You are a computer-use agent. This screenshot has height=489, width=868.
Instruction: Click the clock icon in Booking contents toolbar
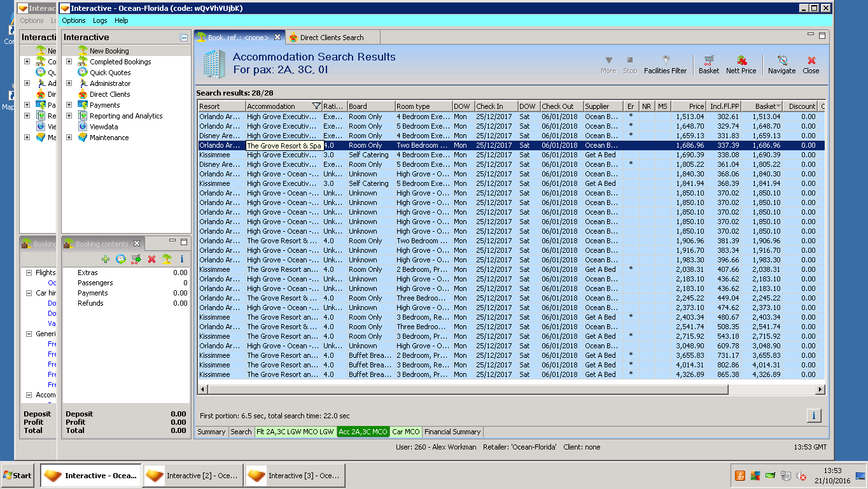121,259
